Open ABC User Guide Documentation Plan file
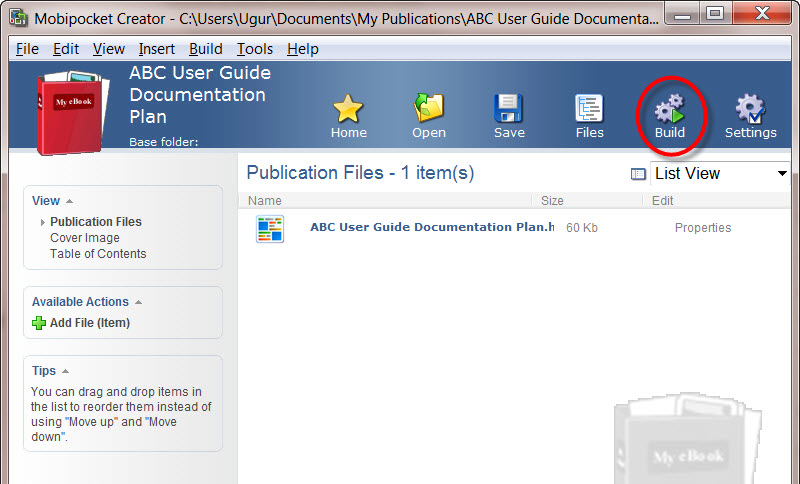Screen dimensions: 800x484 pos(432,227)
